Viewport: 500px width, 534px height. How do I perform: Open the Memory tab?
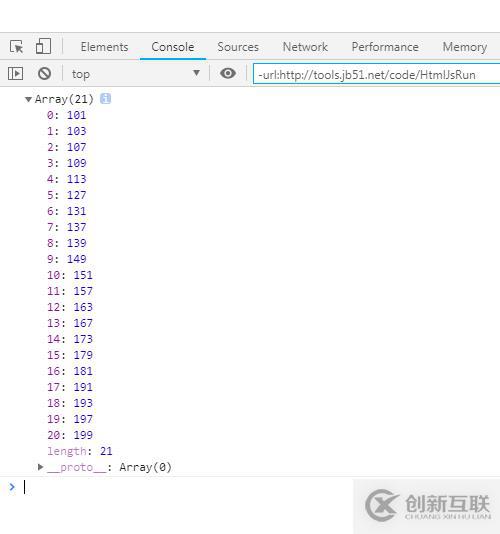[465, 47]
